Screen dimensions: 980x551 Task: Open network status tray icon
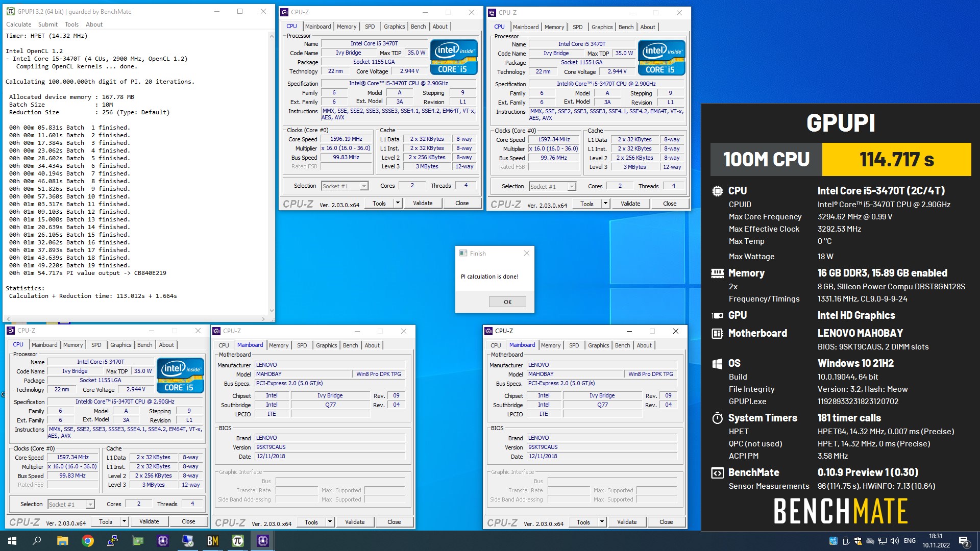[x=882, y=541]
